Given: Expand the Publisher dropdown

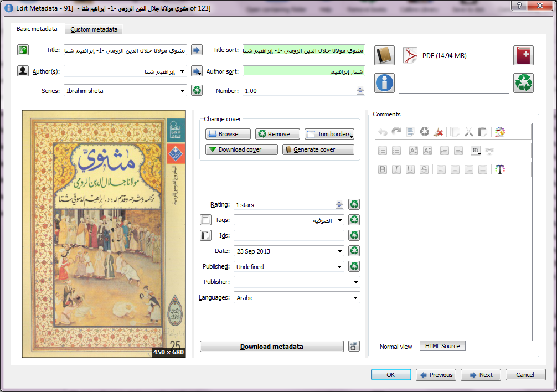Looking at the screenshot, I should coord(355,282).
